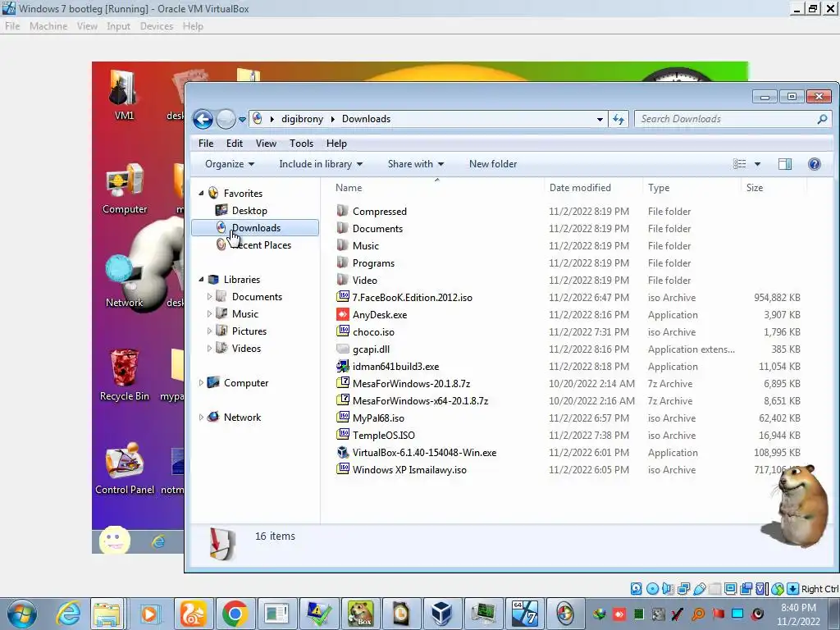Click the UC Browser taskbar icon
The width and height of the screenshot is (840, 630).
pyautogui.click(x=193, y=614)
